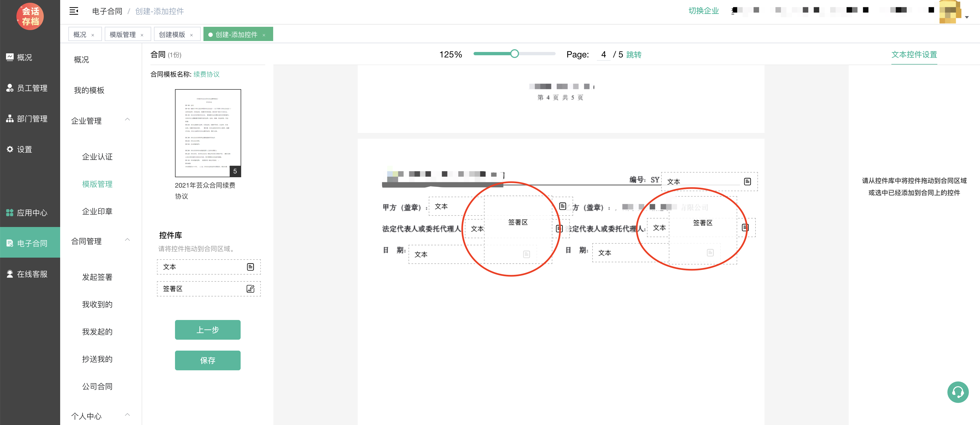
Task: Open 发起签署 menu item
Action: 97,277
